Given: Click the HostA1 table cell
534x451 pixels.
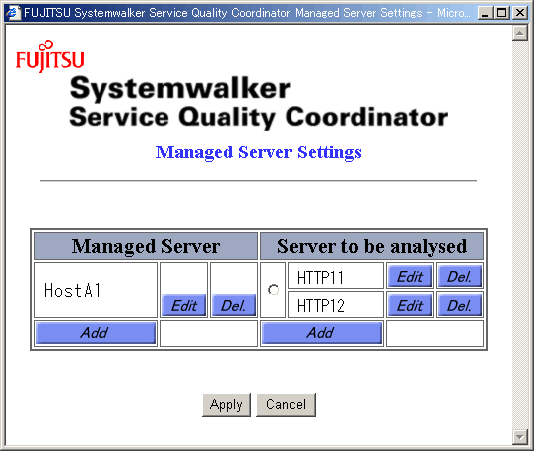Looking at the screenshot, I should tap(96, 290).
